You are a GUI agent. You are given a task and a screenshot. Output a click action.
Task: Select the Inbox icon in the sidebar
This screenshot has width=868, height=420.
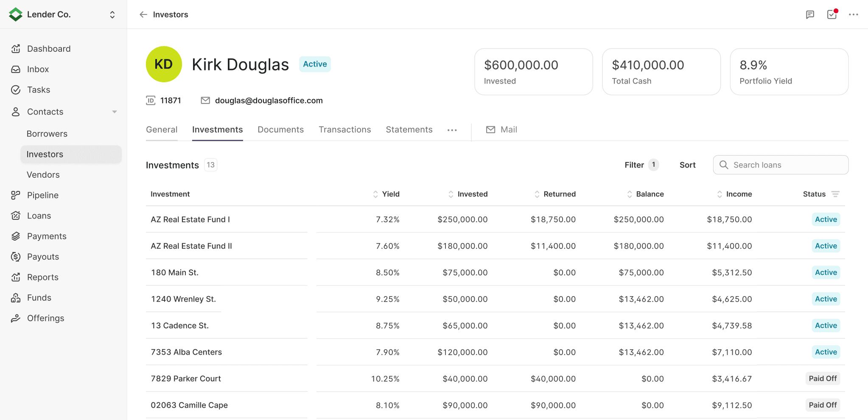pos(16,69)
